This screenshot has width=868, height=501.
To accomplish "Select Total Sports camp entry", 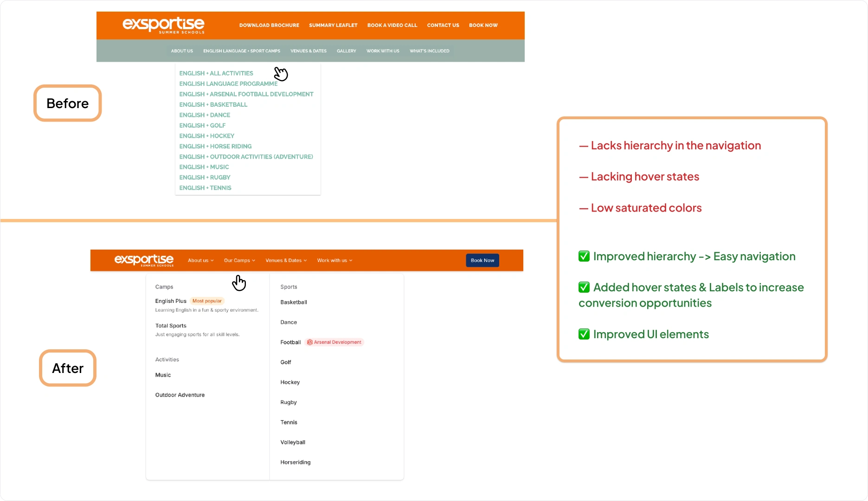I will tap(171, 326).
